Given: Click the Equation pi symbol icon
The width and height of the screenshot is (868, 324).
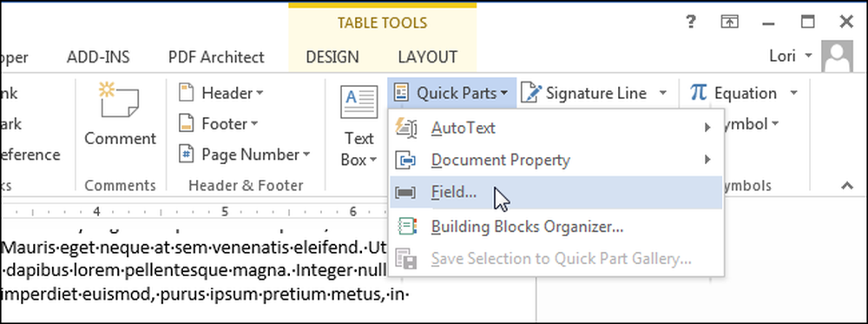Looking at the screenshot, I should tap(699, 92).
